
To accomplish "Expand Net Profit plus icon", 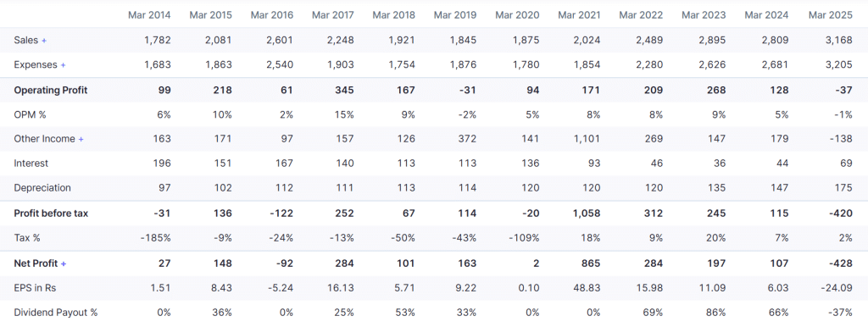I will click(64, 264).
